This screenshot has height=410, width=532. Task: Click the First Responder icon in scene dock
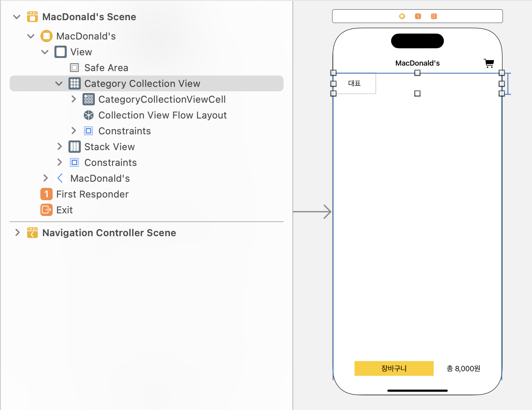tap(418, 16)
